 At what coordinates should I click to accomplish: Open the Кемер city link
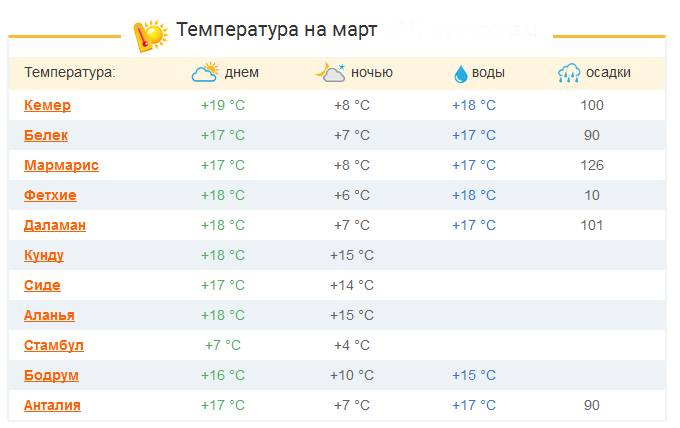[47, 105]
